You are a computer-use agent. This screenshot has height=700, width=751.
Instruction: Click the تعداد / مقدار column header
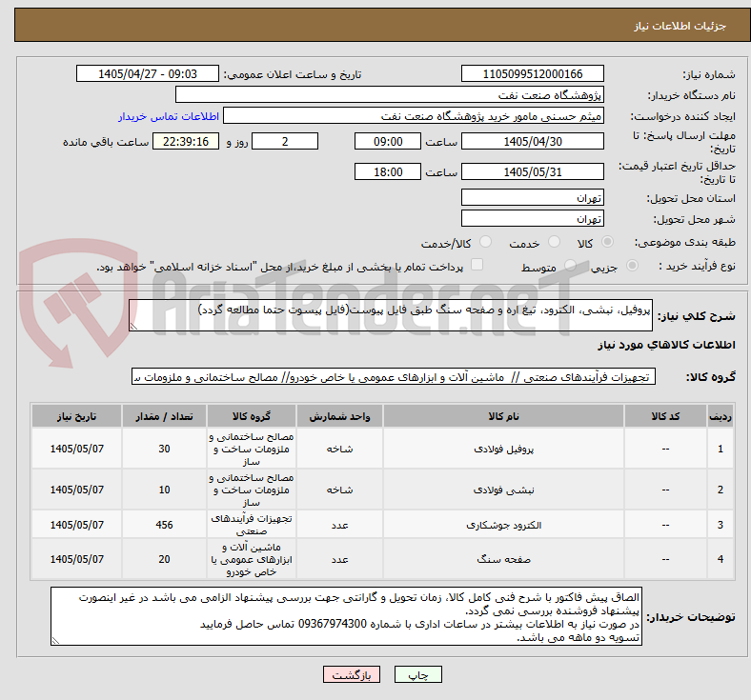(164, 416)
